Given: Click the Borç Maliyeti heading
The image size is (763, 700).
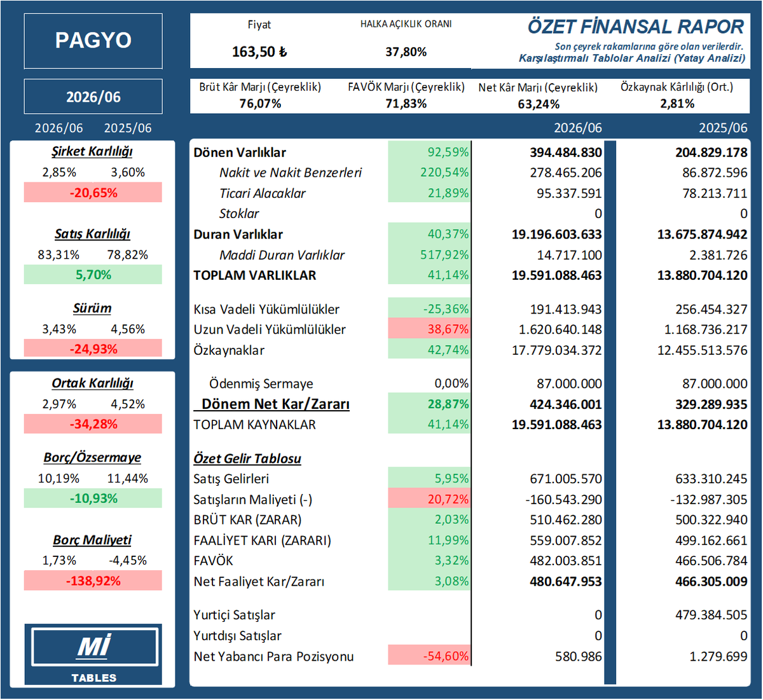Looking at the screenshot, I should point(92,540).
